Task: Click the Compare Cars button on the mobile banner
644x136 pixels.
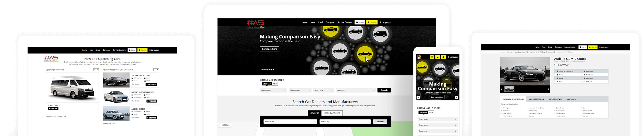Action: pos(437,97)
